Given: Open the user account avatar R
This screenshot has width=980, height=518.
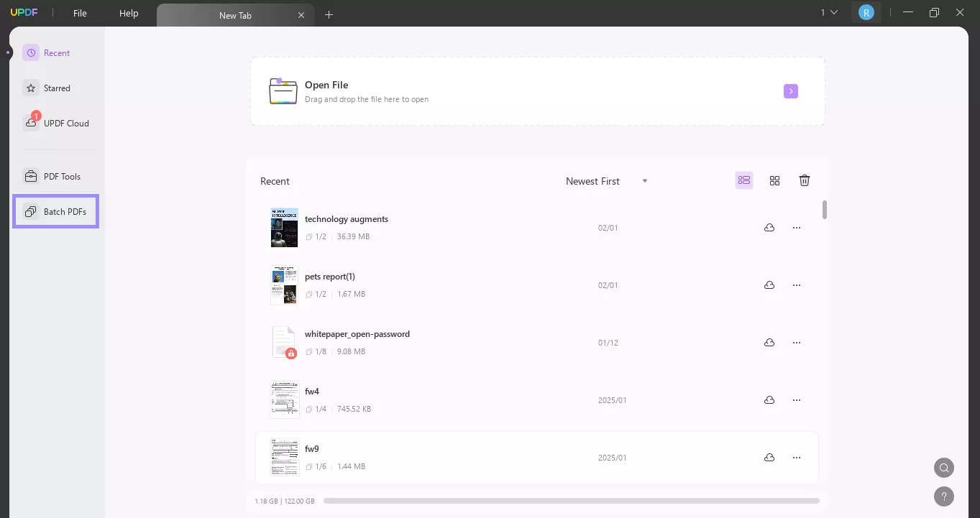Looking at the screenshot, I should click(866, 12).
